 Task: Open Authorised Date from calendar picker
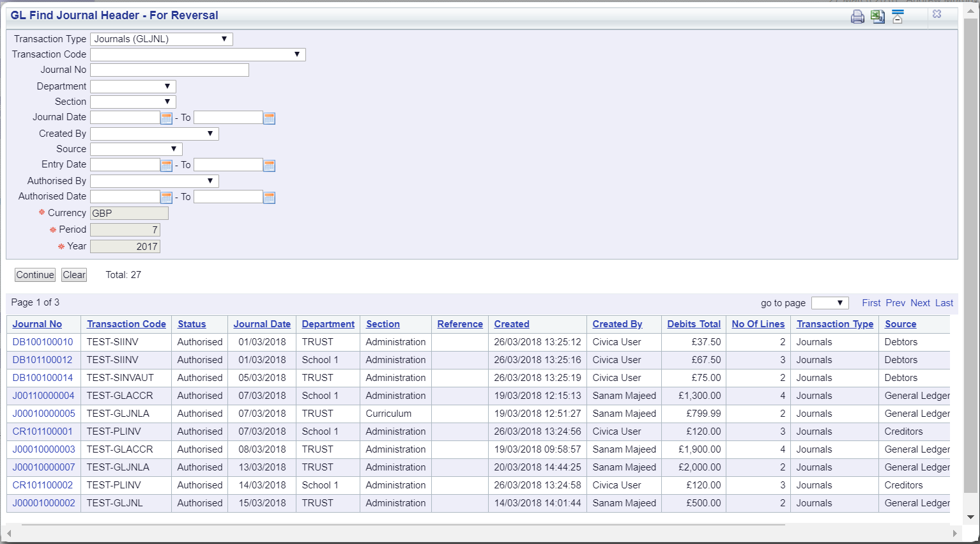[166, 198]
